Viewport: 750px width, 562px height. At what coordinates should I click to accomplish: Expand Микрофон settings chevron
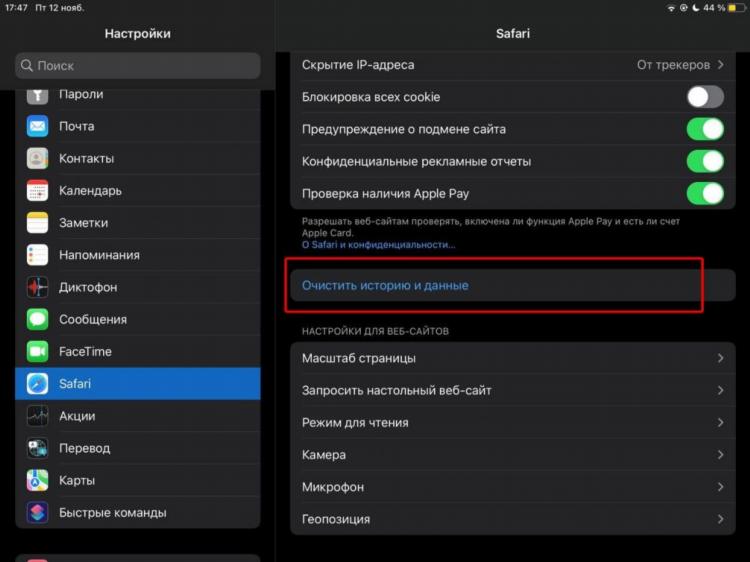point(720,487)
